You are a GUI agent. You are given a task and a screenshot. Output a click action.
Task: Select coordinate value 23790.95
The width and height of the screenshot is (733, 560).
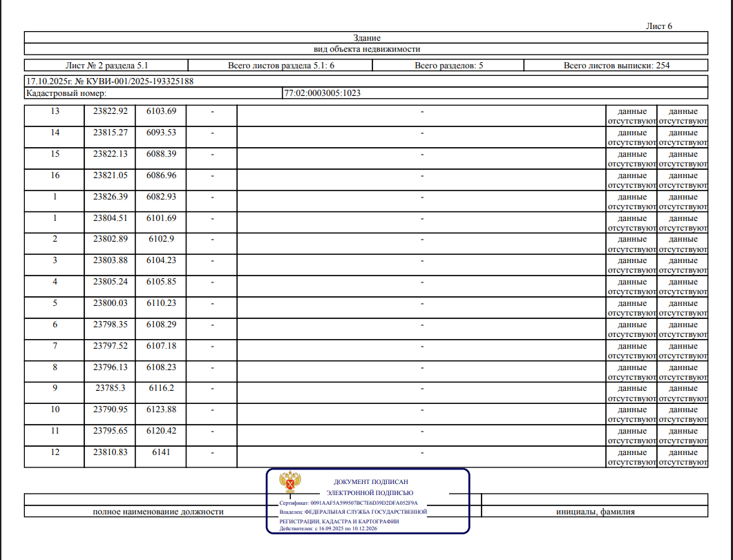coord(111,409)
